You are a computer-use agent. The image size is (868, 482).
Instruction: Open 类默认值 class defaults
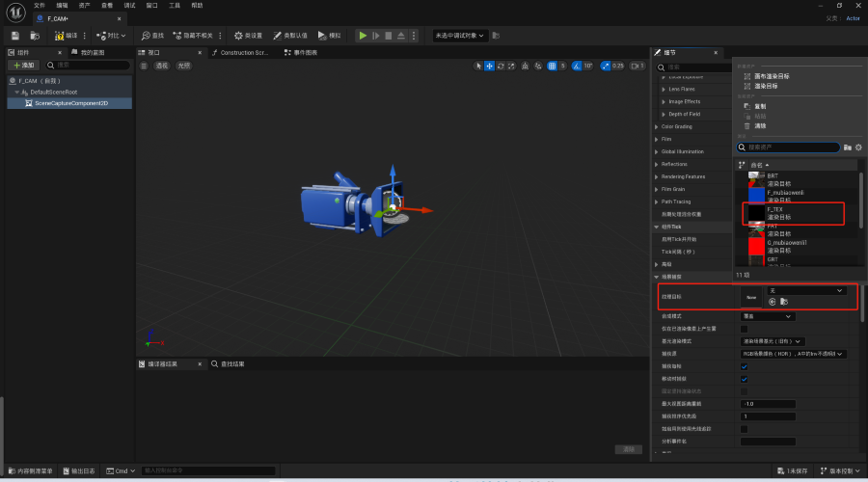[x=290, y=36]
